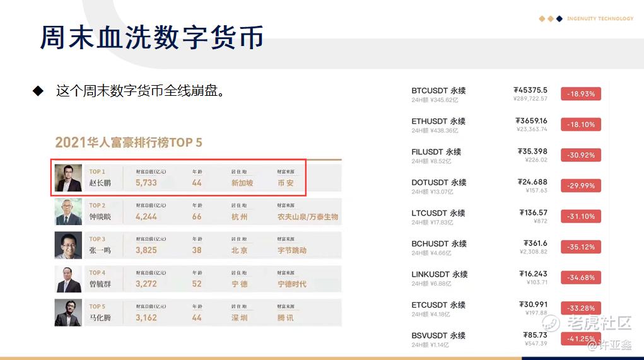Image resolution: width=644 pixels, height=360 pixels.
Task: Select the BCHUSDT 永续 contract name
Action: click(439, 244)
